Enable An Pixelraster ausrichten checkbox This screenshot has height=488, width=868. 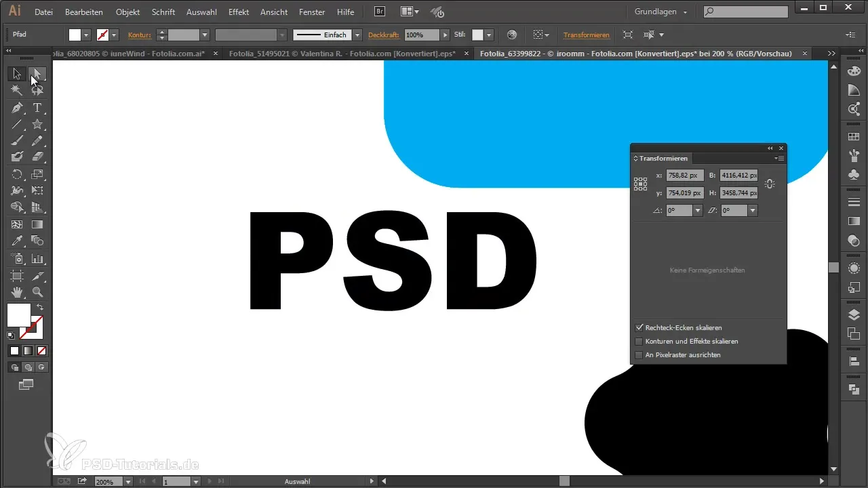[x=639, y=354]
